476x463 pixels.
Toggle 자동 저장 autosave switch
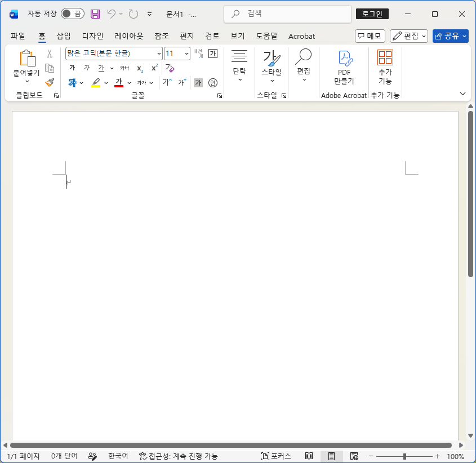(x=72, y=14)
